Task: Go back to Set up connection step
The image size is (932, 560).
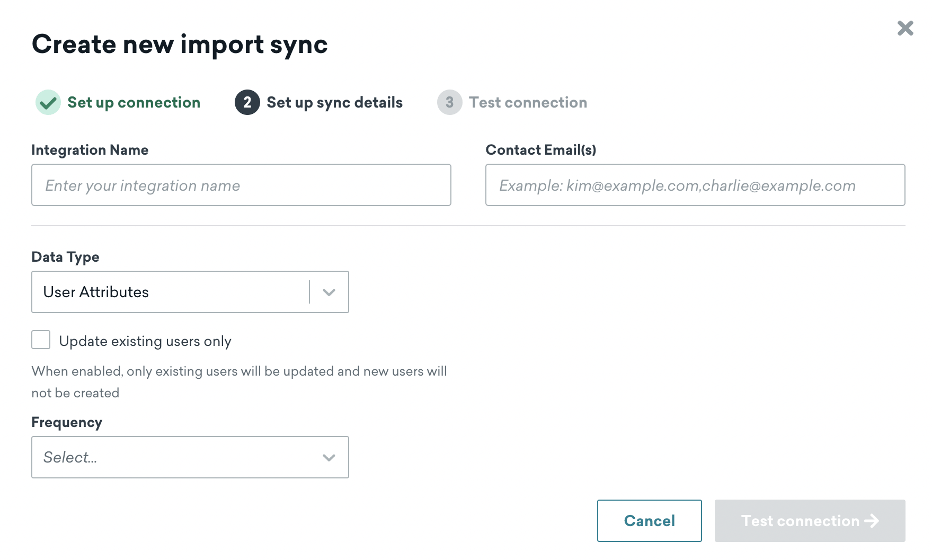Action: click(x=134, y=102)
